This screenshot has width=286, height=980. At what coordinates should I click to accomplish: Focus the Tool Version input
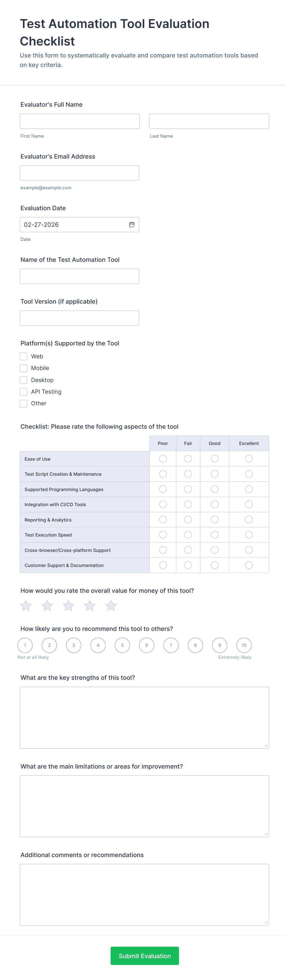79,318
